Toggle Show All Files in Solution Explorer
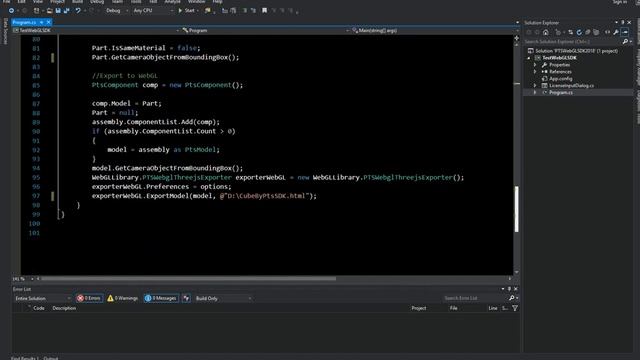Image resolution: width=640 pixels, height=360 pixels. pyautogui.click(x=596, y=32)
